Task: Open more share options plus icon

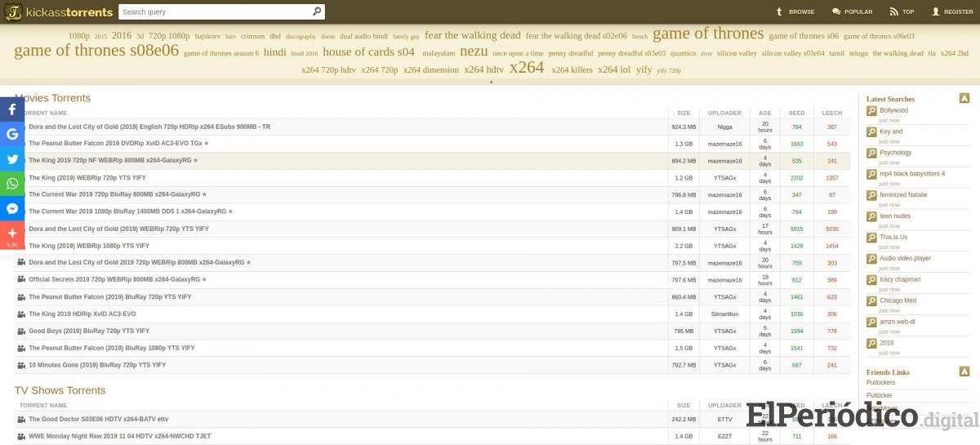Action: [x=12, y=234]
